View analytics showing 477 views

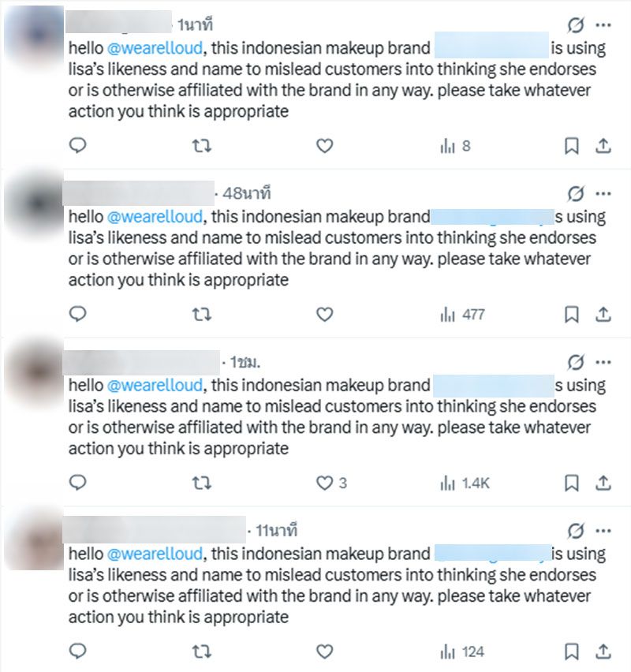(x=462, y=315)
